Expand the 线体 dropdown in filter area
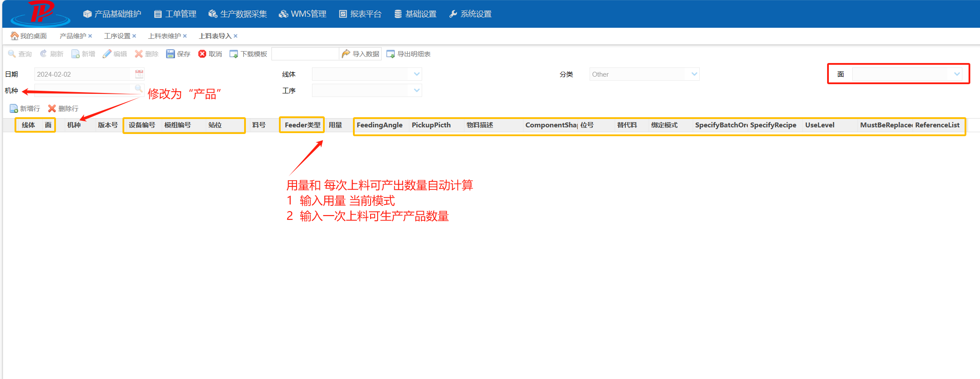 click(416, 74)
